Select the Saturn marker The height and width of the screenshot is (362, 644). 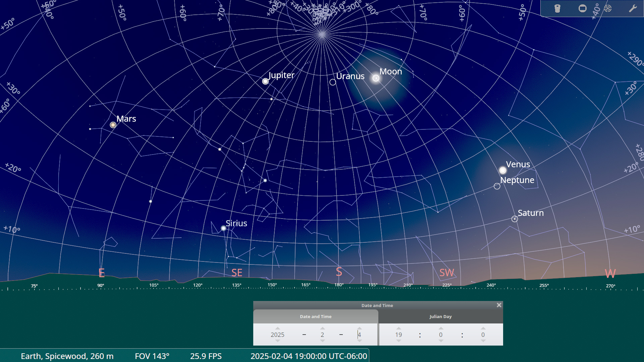point(515,219)
